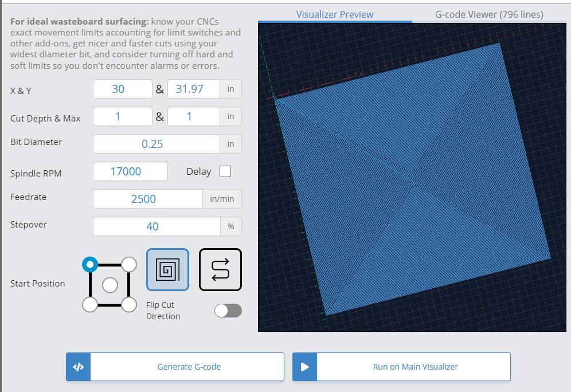The image size is (571, 392).
Task: Click the 'Start Position' label
Action: pyautogui.click(x=37, y=284)
